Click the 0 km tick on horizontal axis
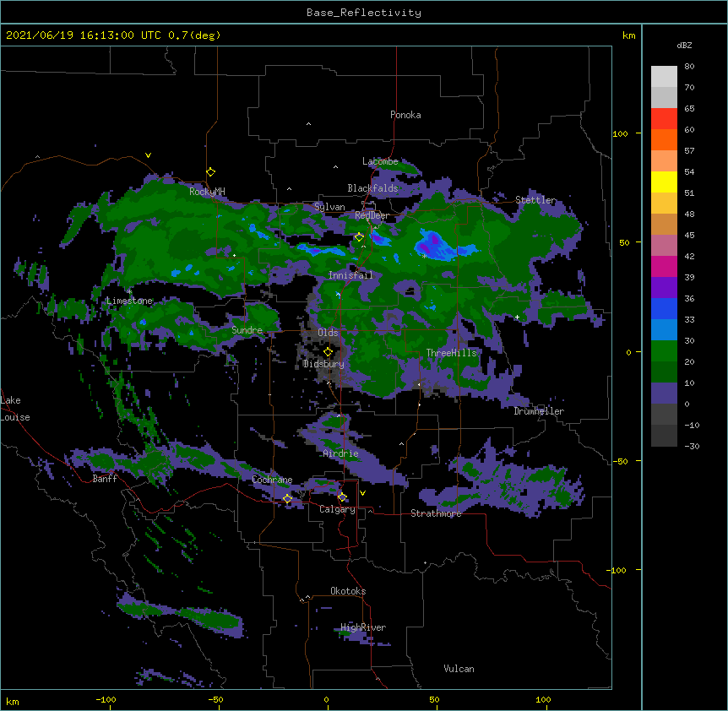Screen dimensions: 728x711 tap(326, 700)
